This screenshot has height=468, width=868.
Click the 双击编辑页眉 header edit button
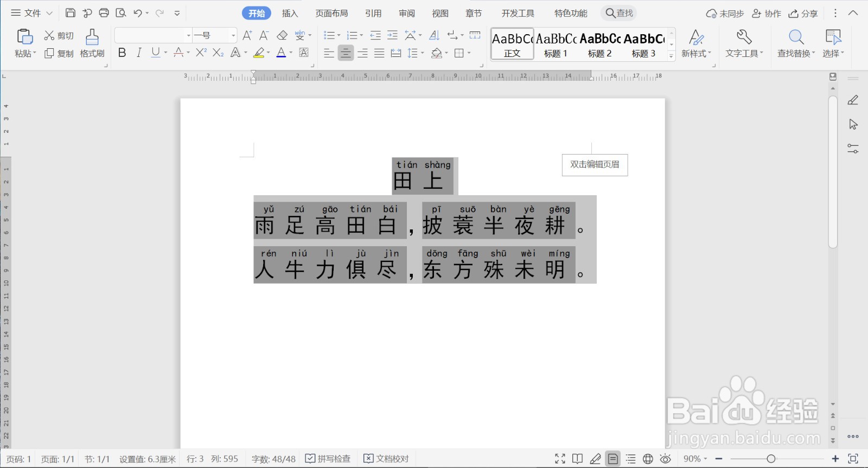point(595,164)
